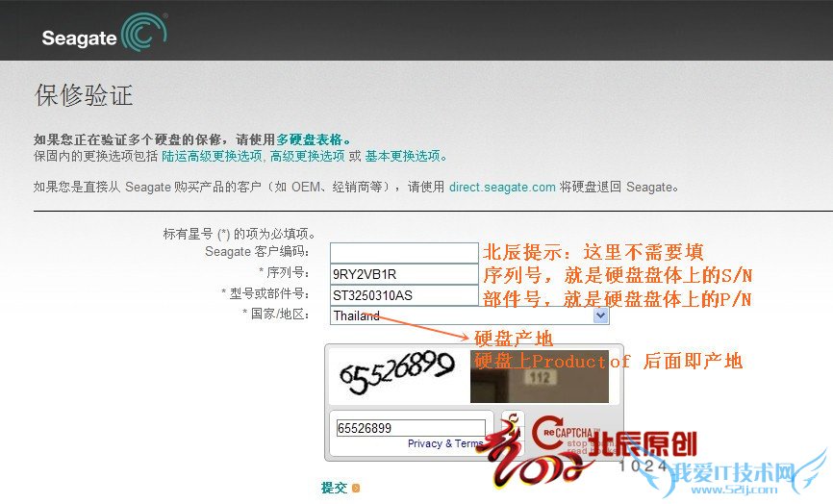This screenshot has height=504, width=833.
Task: Expand the 国家/地区 dropdown showing Thailand
Action: 469,315
